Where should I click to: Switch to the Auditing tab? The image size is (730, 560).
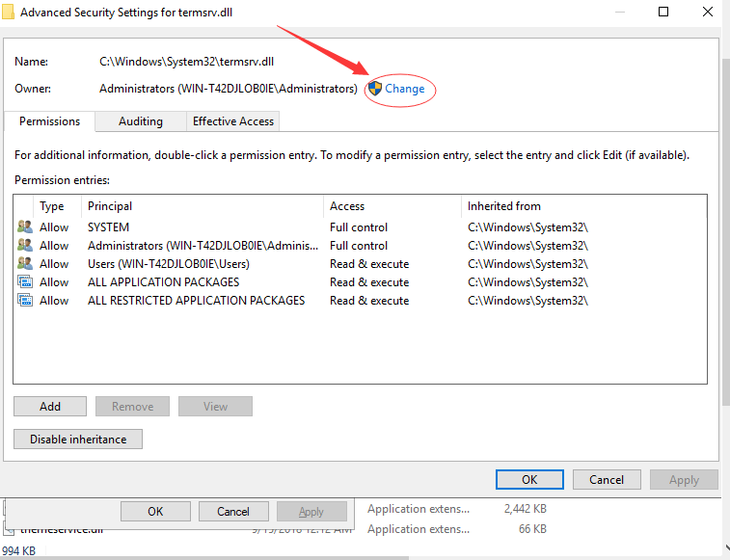coord(140,121)
